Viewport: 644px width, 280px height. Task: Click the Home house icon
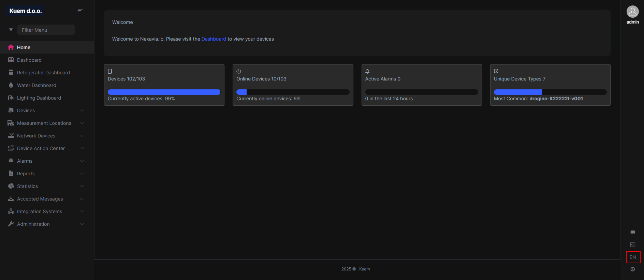[11, 47]
